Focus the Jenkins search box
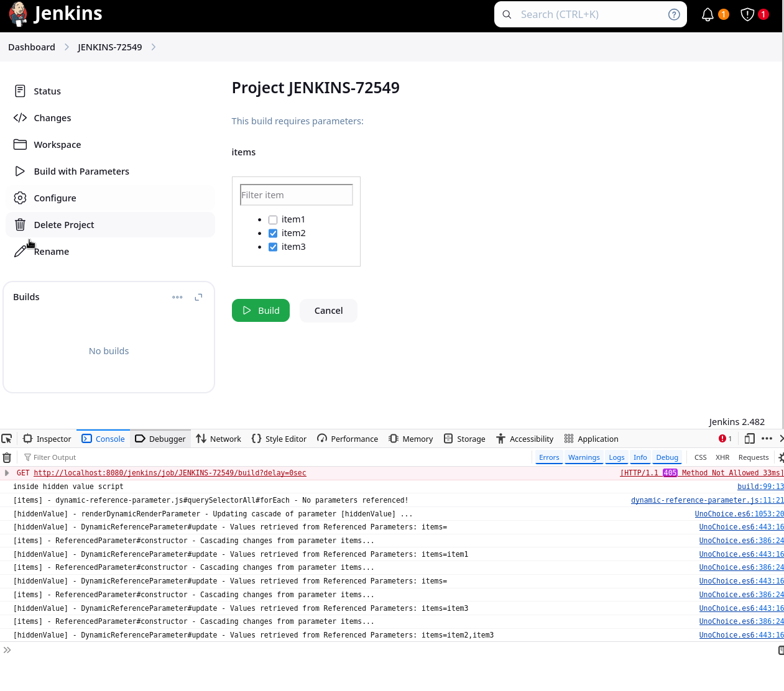The width and height of the screenshot is (784, 691). point(591,14)
